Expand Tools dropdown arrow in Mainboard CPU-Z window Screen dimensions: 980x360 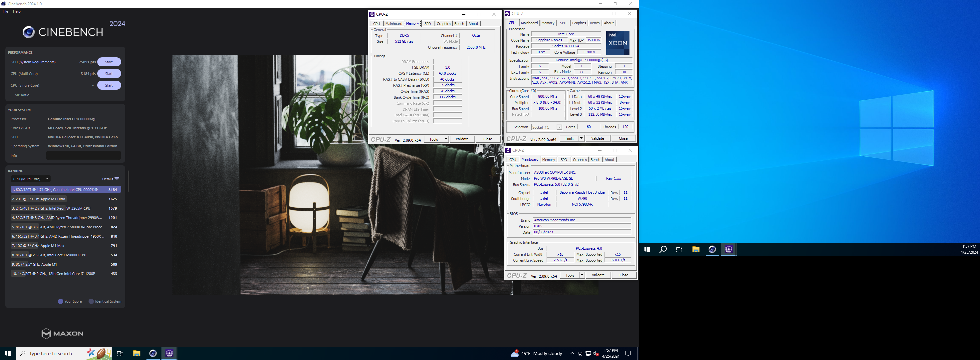[582, 275]
